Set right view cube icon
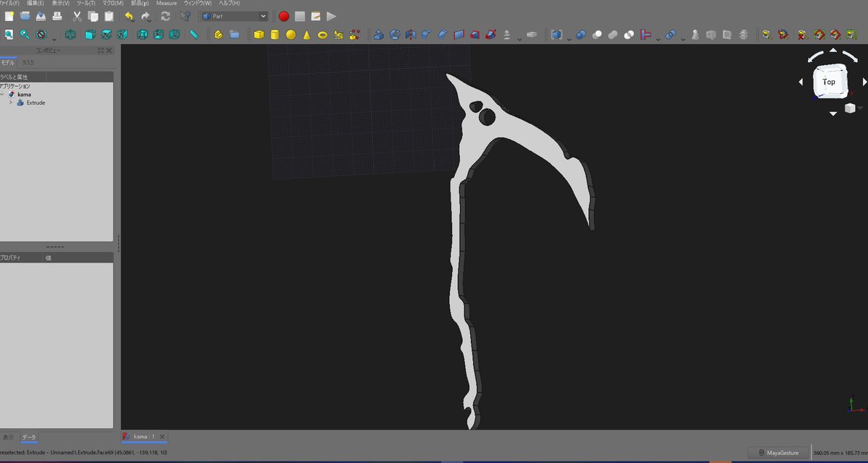Screen dimensions: 868x463 click(122, 34)
